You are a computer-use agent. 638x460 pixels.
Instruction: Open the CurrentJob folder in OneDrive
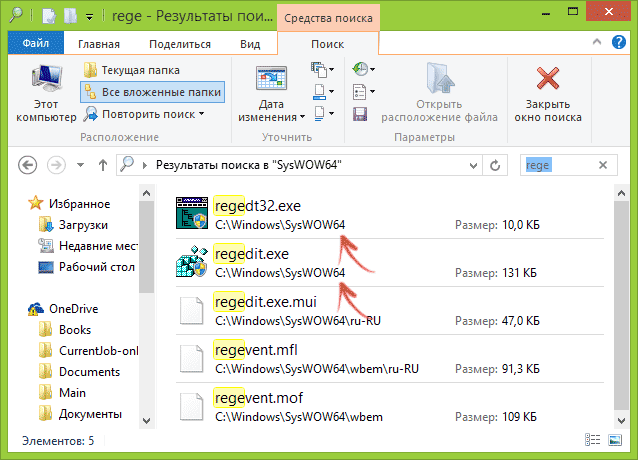tap(89, 351)
